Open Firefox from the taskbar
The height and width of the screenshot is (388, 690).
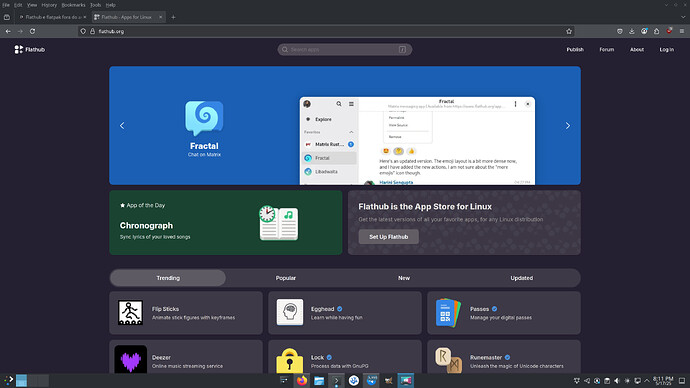[x=301, y=381]
